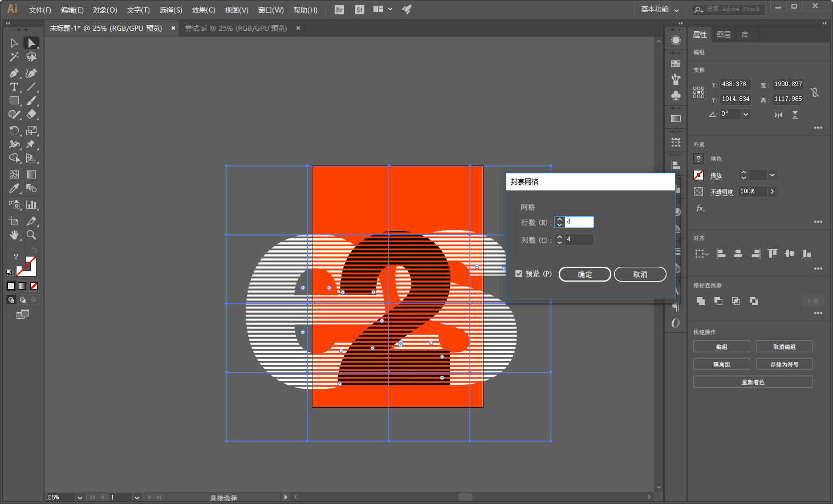The width and height of the screenshot is (833, 504).
Task: Click the Unite pathfinder icon
Action: (x=701, y=301)
